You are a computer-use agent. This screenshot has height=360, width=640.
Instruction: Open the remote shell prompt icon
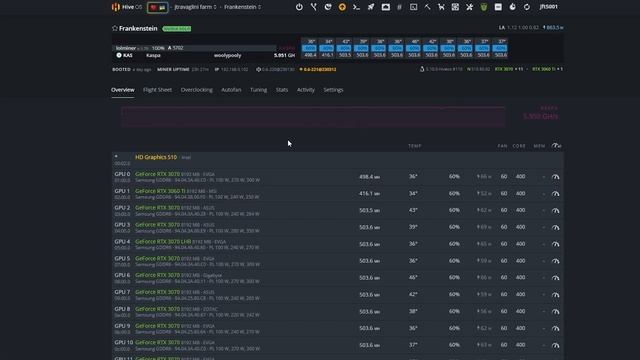tap(356, 7)
